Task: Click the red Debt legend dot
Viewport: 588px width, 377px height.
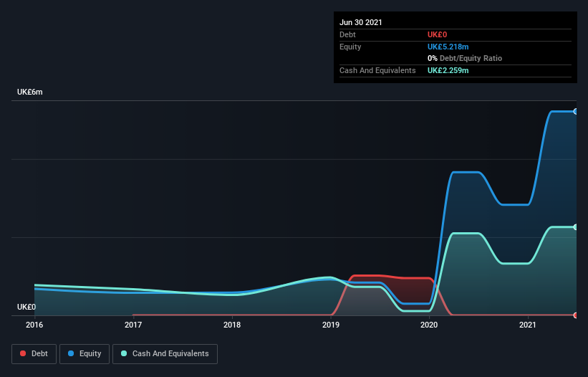Action: coord(23,353)
